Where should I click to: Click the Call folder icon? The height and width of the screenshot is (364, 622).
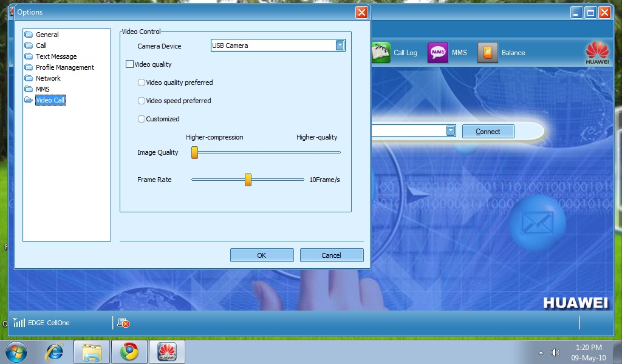pos(29,45)
